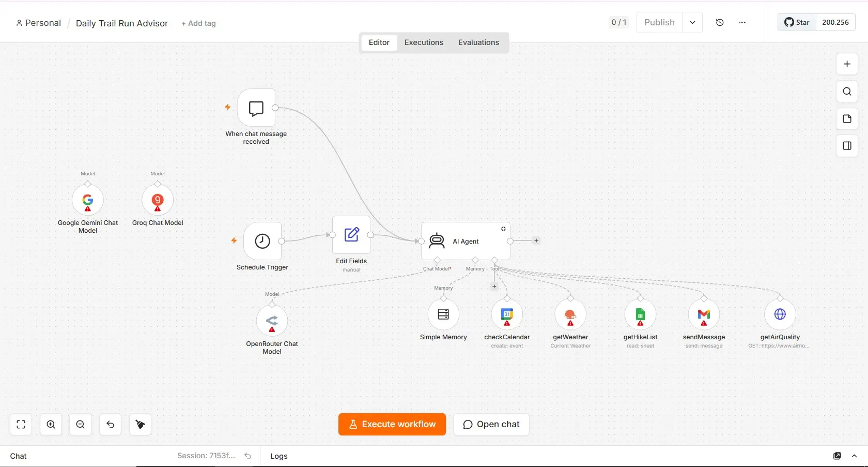Reset the chat session
The image size is (868, 467).
pos(247,456)
